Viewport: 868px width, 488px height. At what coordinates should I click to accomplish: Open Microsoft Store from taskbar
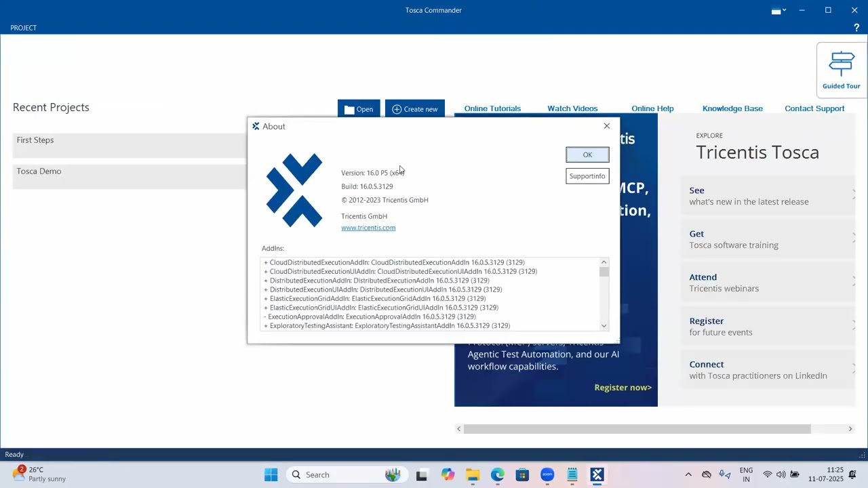[522, 475]
